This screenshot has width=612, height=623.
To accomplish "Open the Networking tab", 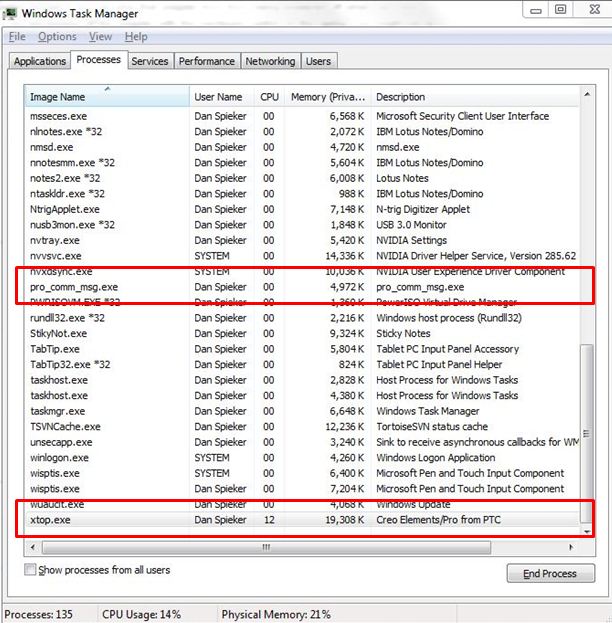I will click(x=270, y=61).
